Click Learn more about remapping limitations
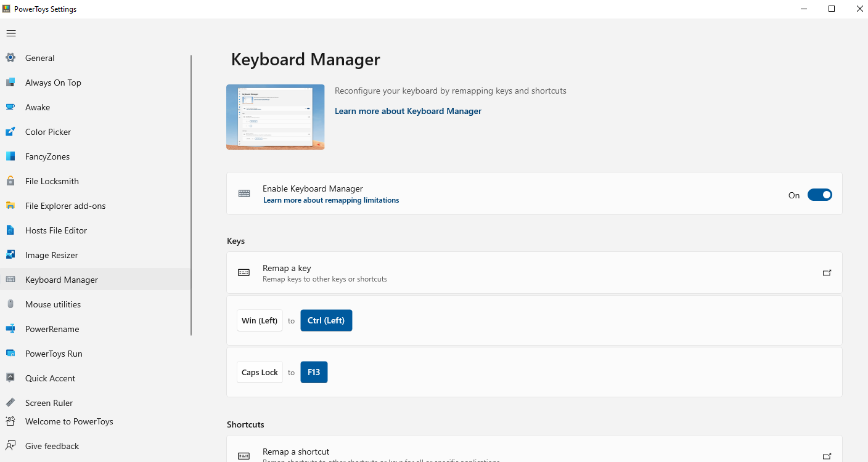This screenshot has height=462, width=868. (331, 200)
